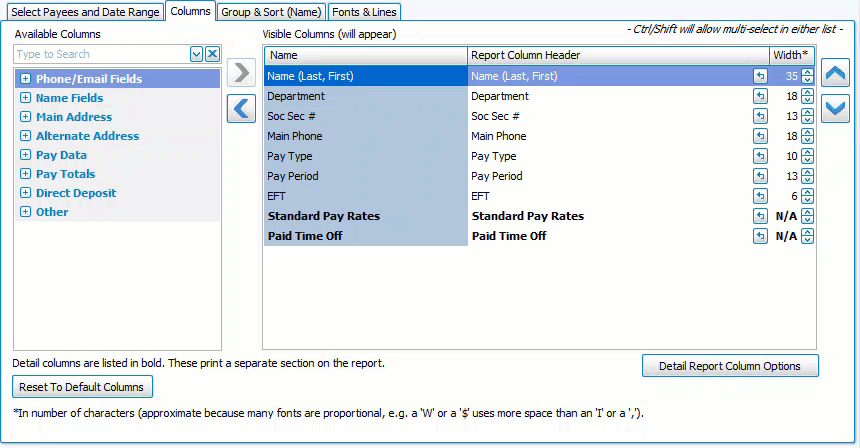860x448 pixels.
Task: Move selected column down with down arrow
Action: coord(835,108)
